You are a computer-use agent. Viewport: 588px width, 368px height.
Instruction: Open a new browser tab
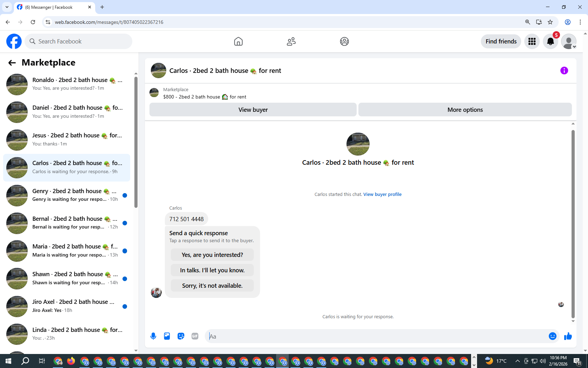coord(102,7)
